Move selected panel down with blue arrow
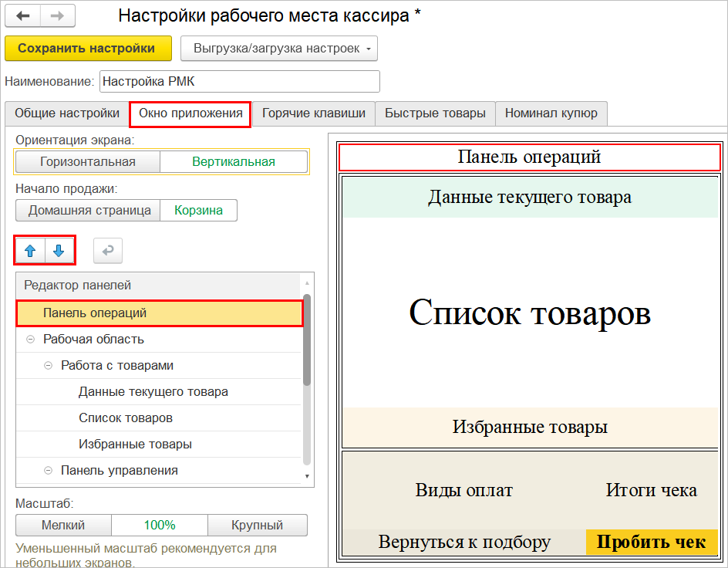The width and height of the screenshot is (728, 568). [x=59, y=251]
